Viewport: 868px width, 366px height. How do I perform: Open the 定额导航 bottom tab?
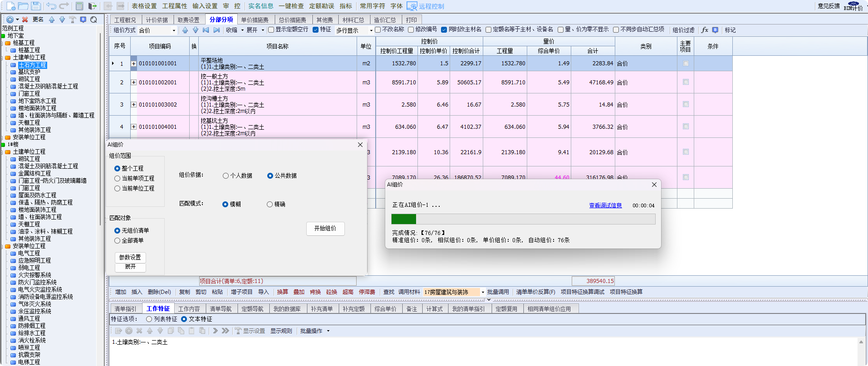(x=252, y=309)
